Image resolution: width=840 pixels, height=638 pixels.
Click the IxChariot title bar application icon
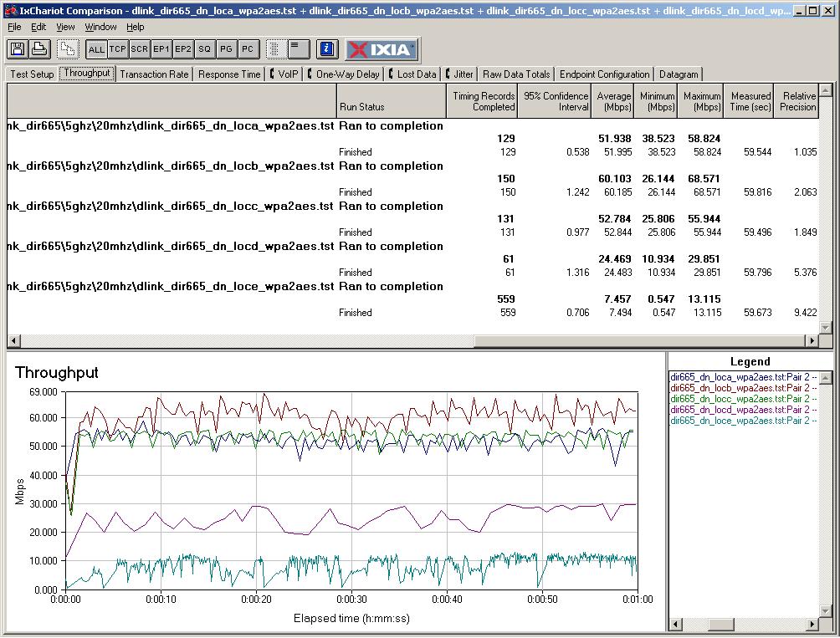point(11,10)
